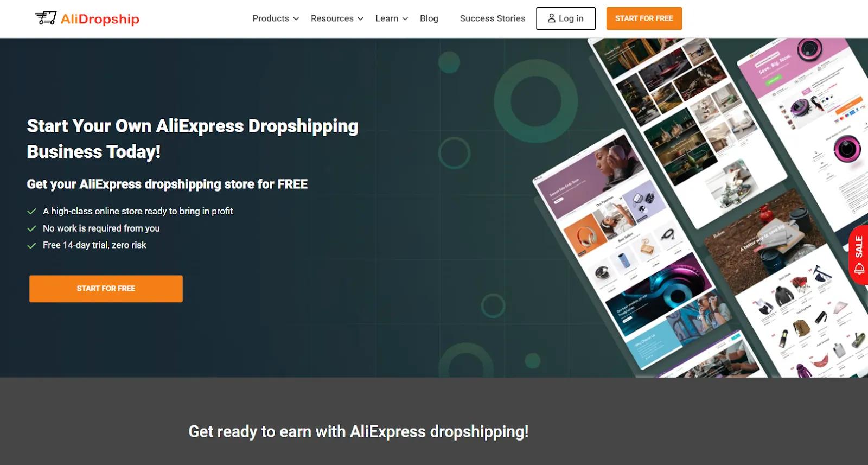Click 'Get your AliExpress dropshipping store for FREE'
The width and height of the screenshot is (868, 465).
pos(167,184)
